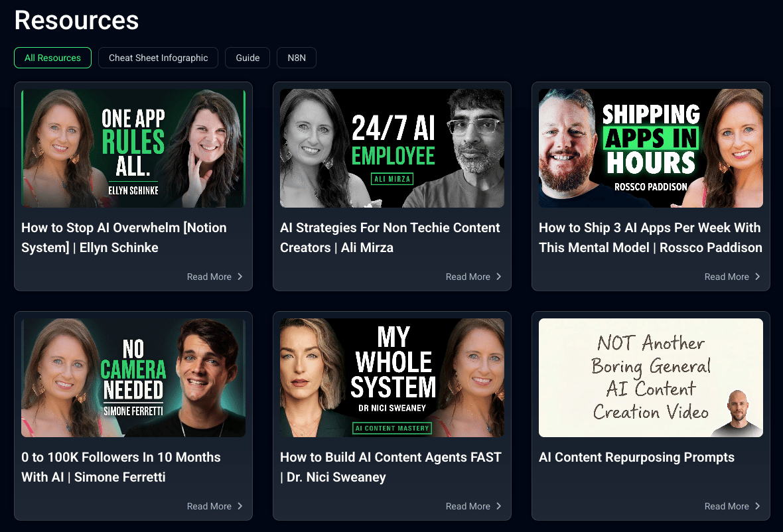The height and width of the screenshot is (532, 783).
Task: Click Read More chevron on Repurposing Prompts card
Action: [x=758, y=506]
